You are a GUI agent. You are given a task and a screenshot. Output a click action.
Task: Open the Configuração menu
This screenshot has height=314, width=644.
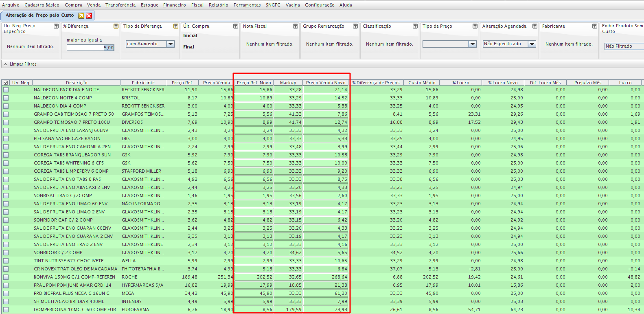click(x=320, y=5)
